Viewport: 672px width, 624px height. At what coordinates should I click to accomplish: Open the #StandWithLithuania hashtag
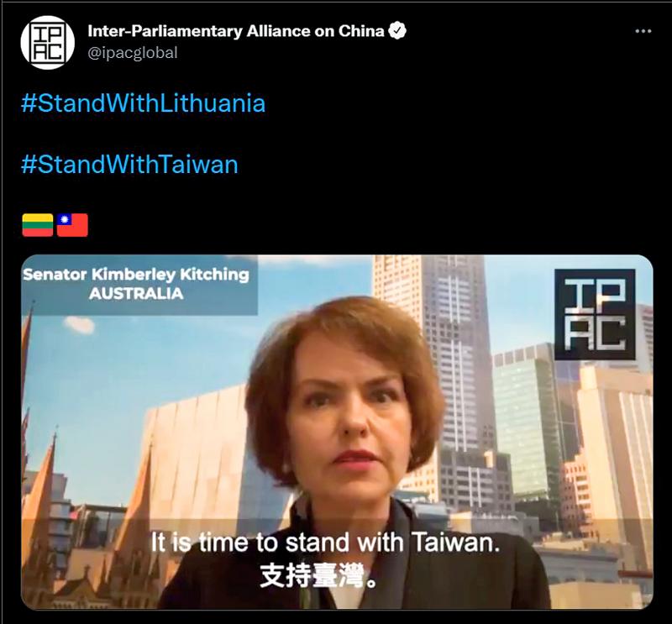(x=143, y=103)
